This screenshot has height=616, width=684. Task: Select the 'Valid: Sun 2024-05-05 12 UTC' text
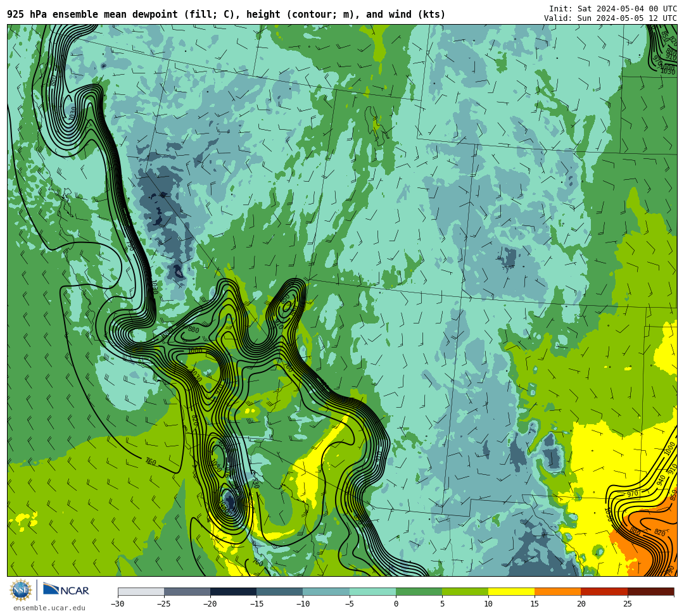point(611,18)
